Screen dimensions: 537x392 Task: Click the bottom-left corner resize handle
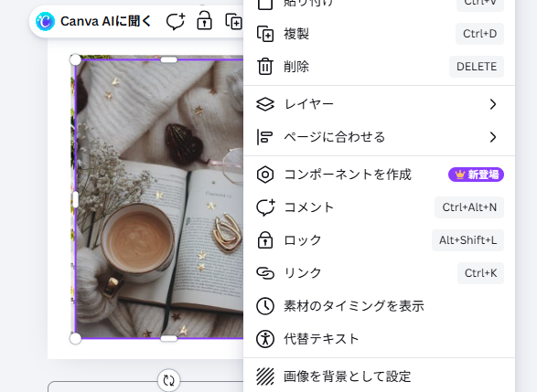[x=75, y=339]
